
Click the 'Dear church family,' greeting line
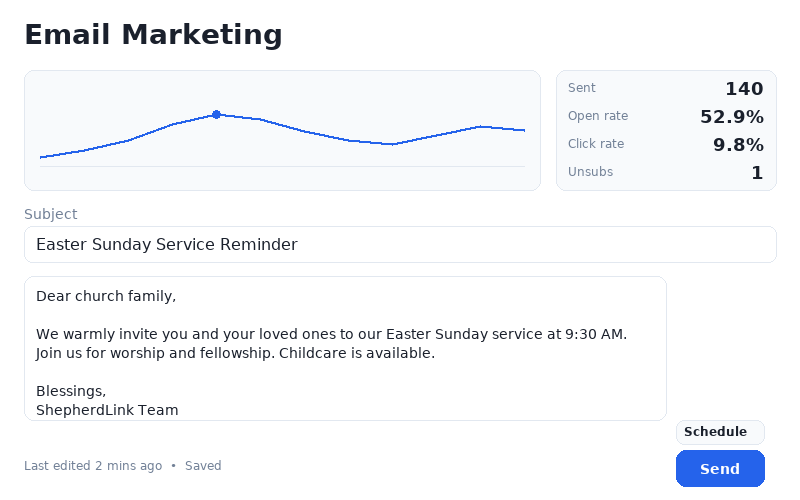(x=106, y=296)
